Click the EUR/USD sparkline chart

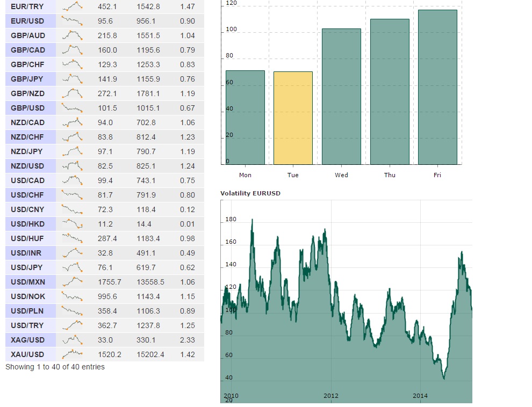pos(72,21)
